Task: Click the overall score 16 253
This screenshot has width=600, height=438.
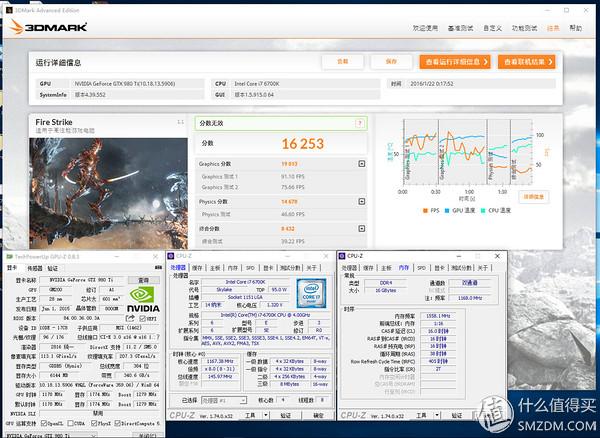Action: (303, 144)
